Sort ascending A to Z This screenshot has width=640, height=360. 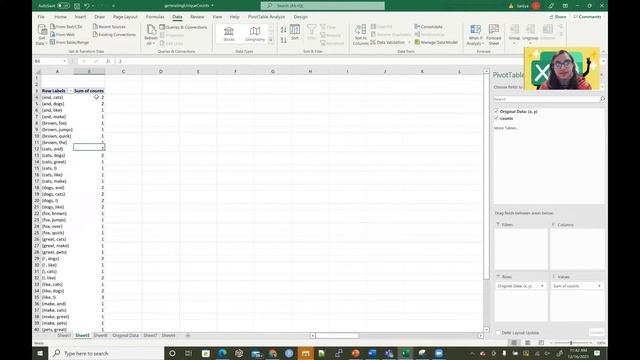[283, 30]
